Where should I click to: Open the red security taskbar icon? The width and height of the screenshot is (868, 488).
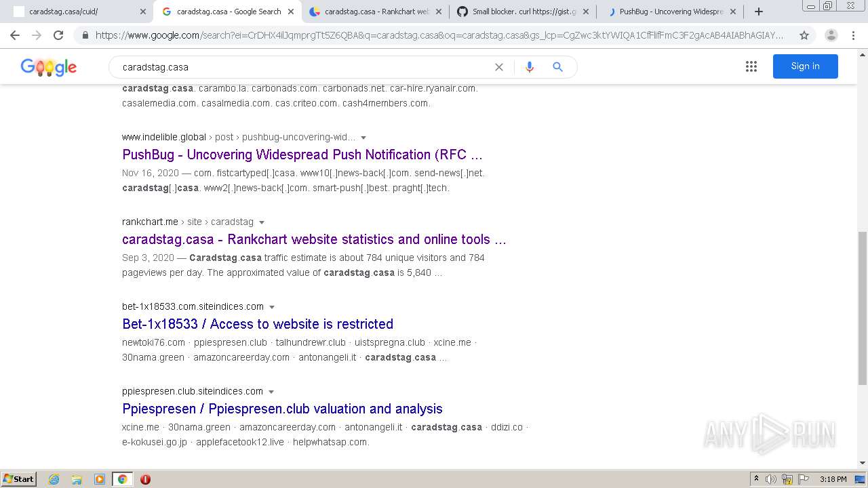[145, 479]
